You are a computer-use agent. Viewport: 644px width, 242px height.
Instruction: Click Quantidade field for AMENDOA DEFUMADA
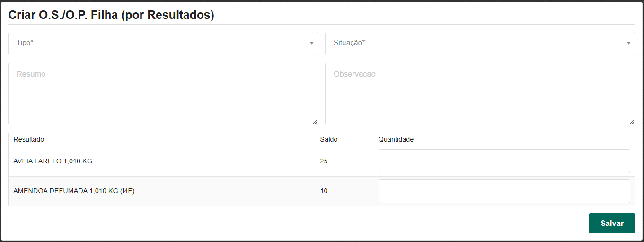tap(504, 191)
